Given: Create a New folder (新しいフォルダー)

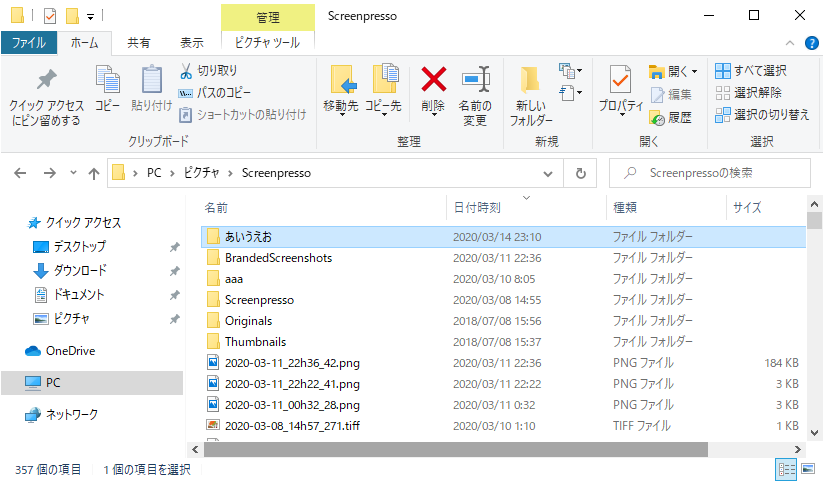Looking at the screenshot, I should coord(531,97).
